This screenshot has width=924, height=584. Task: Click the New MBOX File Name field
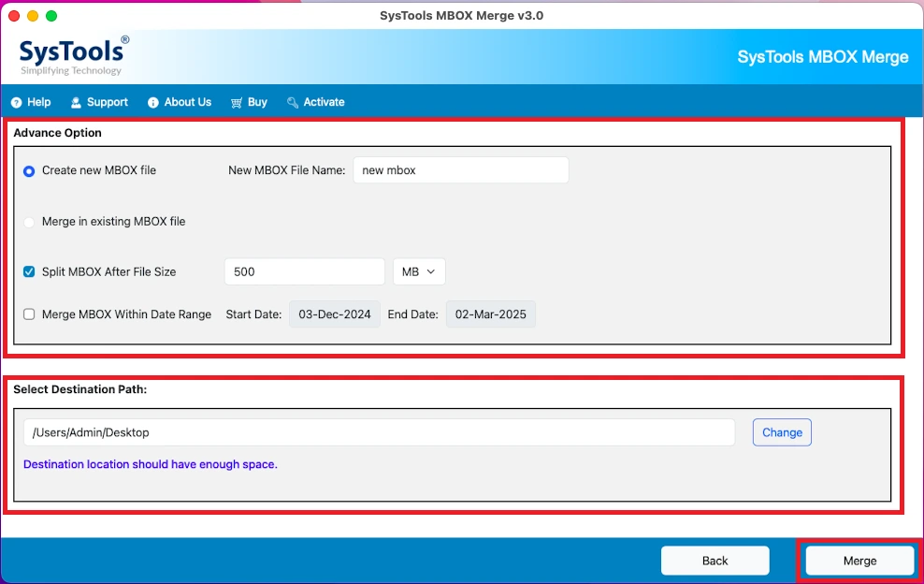tap(461, 170)
